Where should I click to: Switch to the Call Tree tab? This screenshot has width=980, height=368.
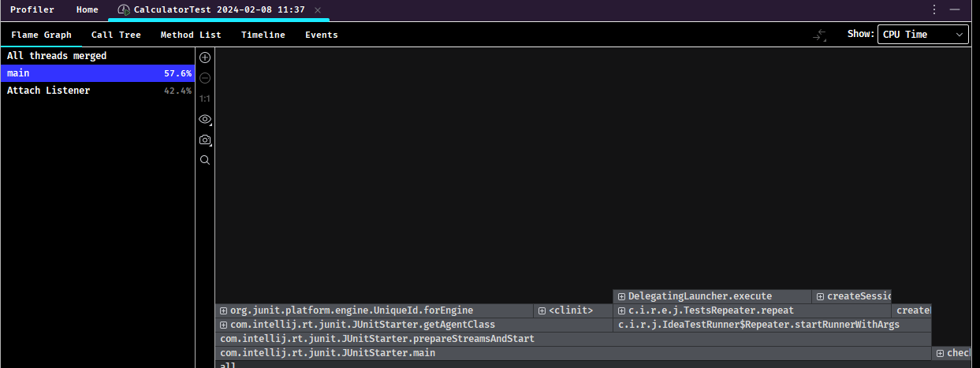click(x=116, y=35)
